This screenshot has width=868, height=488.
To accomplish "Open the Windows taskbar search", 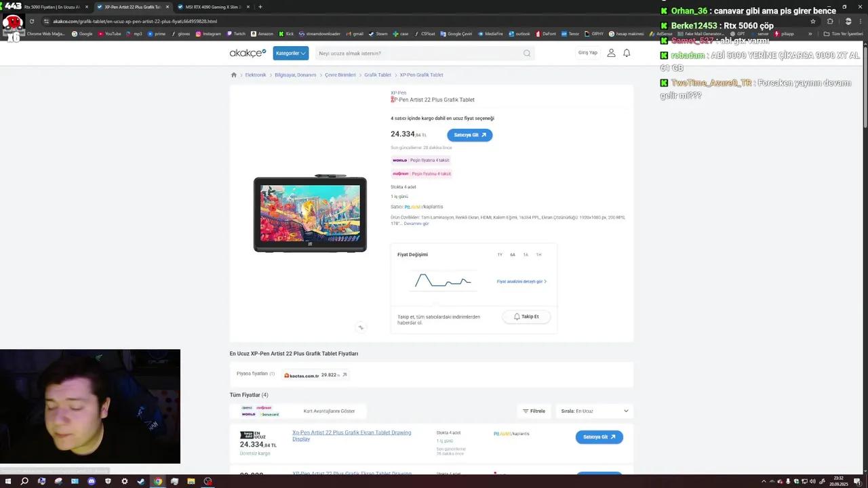I will point(24,481).
